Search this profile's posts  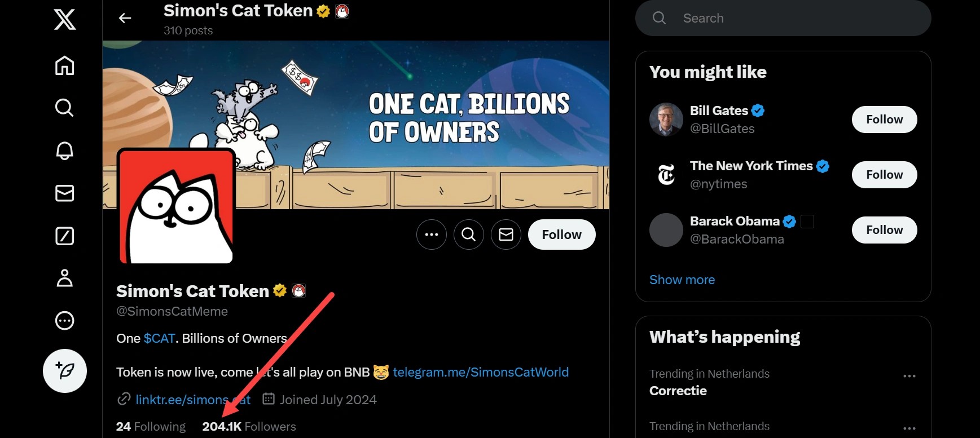tap(469, 235)
